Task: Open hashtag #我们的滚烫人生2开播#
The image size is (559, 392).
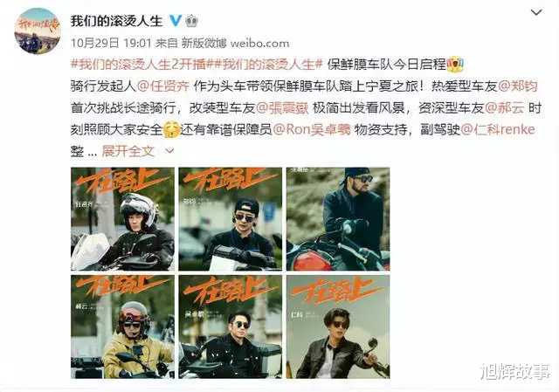Action: click(141, 65)
